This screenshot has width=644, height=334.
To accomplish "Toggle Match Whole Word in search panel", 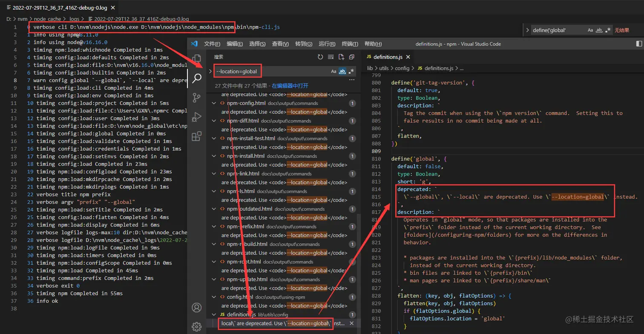I will 342,72.
